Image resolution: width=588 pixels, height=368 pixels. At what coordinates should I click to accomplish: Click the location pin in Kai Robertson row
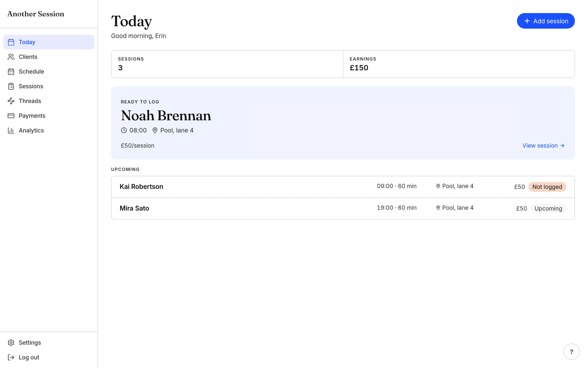(x=438, y=186)
